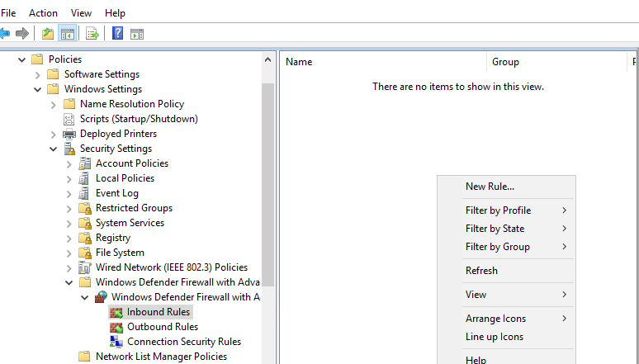
Task: Click the tree pane vertical scrollbar thumb
Action: pyautogui.click(x=267, y=185)
